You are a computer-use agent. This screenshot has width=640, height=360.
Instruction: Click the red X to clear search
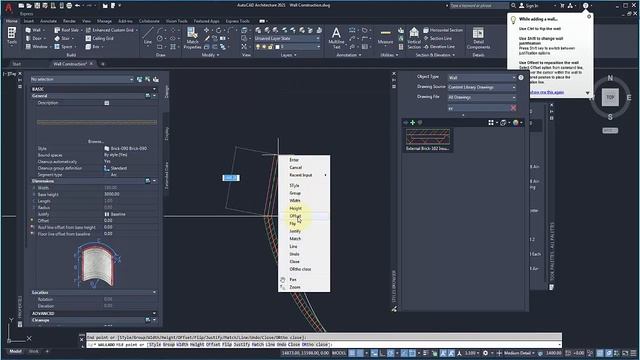(513, 108)
